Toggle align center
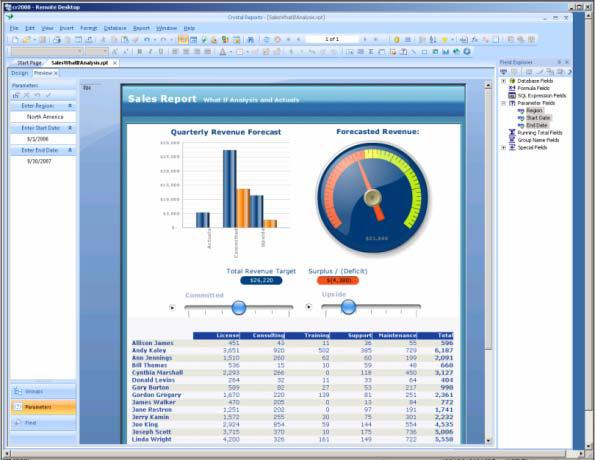 (x=186, y=52)
